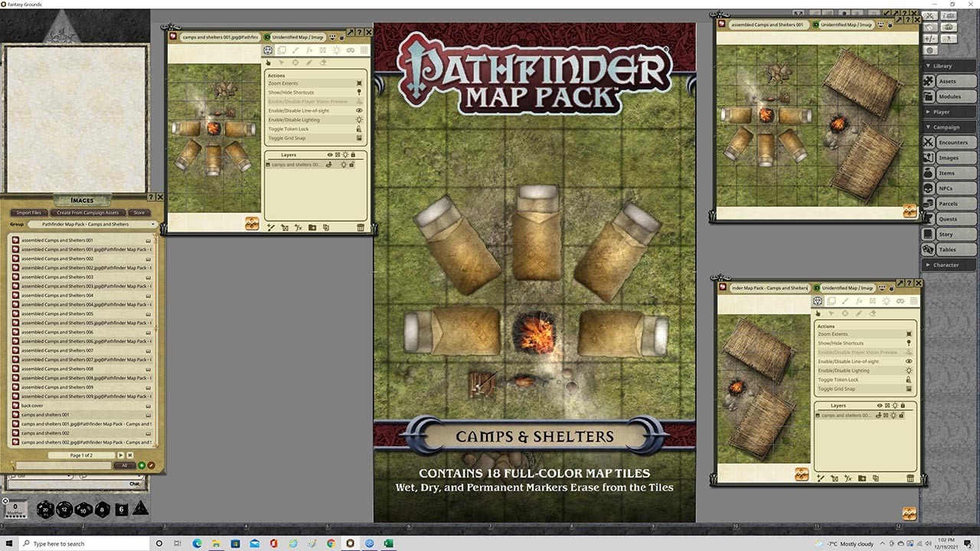Open the effects (fx) tool on map window
Image resolution: width=980 pixels, height=551 pixels.
(310, 51)
